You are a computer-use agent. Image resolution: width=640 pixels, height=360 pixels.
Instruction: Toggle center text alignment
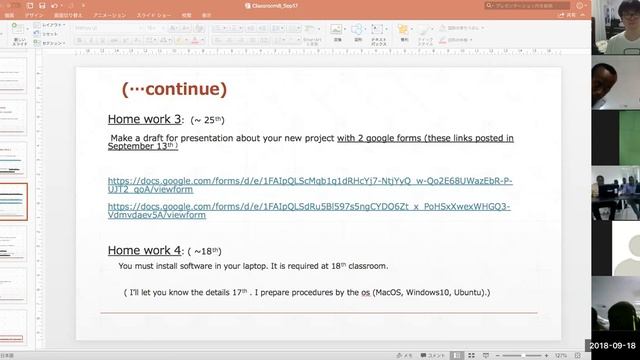[x=229, y=40]
